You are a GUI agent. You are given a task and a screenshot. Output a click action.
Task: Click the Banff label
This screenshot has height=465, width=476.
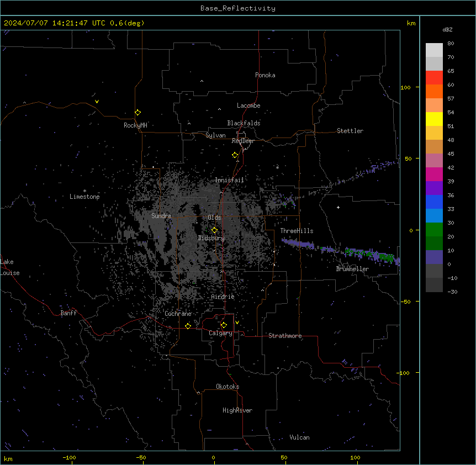coord(68,313)
